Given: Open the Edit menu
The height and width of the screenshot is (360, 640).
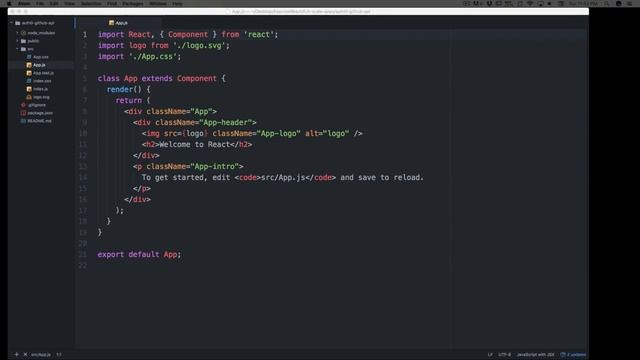Looking at the screenshot, I should pyautogui.click(x=54, y=4).
